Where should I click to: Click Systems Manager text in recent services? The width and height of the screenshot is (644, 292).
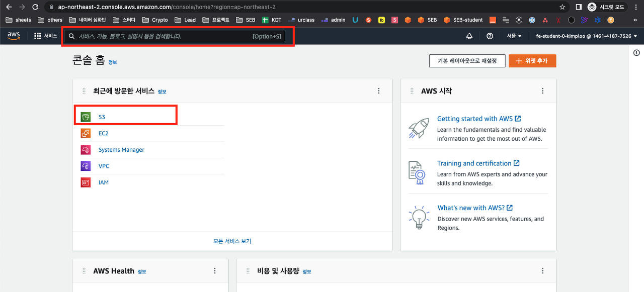coord(121,150)
